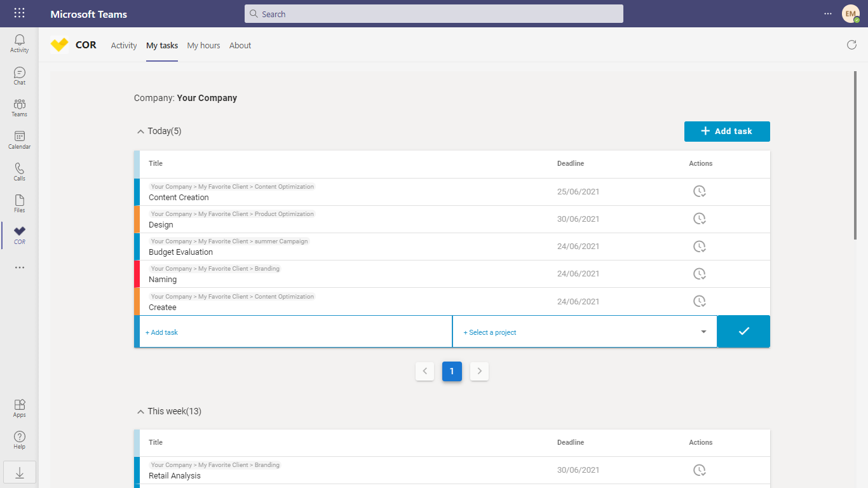868x488 pixels.
Task: Click the Title column header in Today table
Action: [x=156, y=164]
